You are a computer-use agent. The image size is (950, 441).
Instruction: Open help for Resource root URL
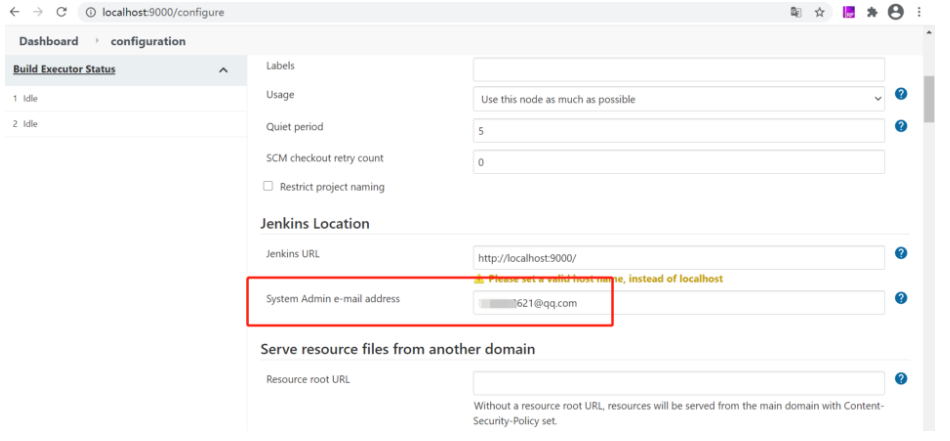pyautogui.click(x=901, y=379)
